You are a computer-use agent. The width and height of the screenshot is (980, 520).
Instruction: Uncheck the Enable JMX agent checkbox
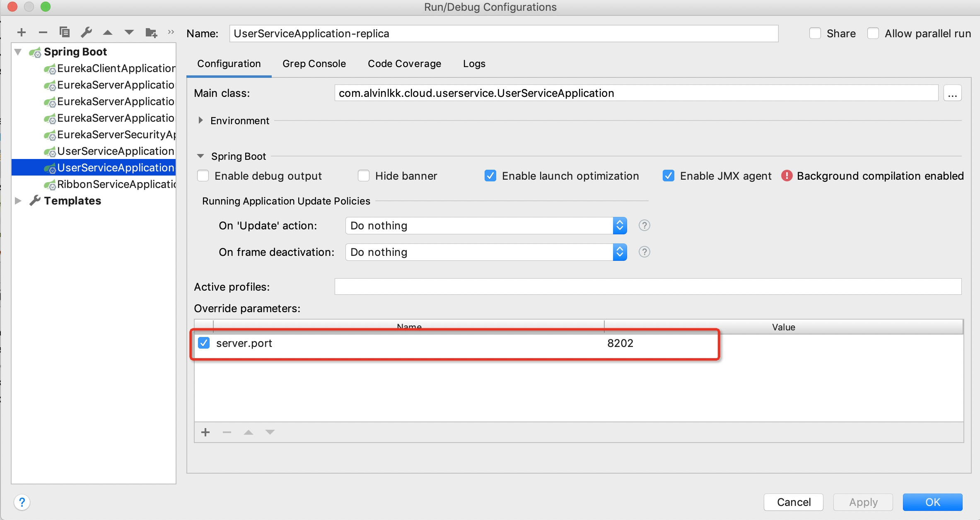pyautogui.click(x=669, y=176)
